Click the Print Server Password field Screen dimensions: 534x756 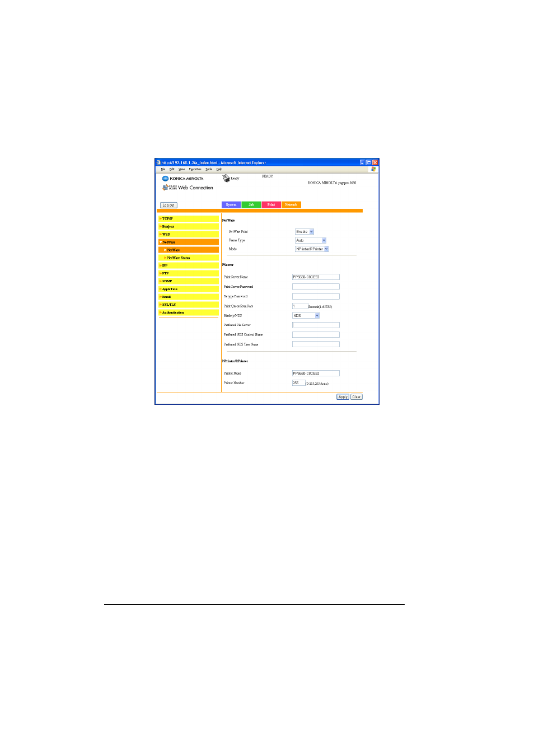point(316,287)
